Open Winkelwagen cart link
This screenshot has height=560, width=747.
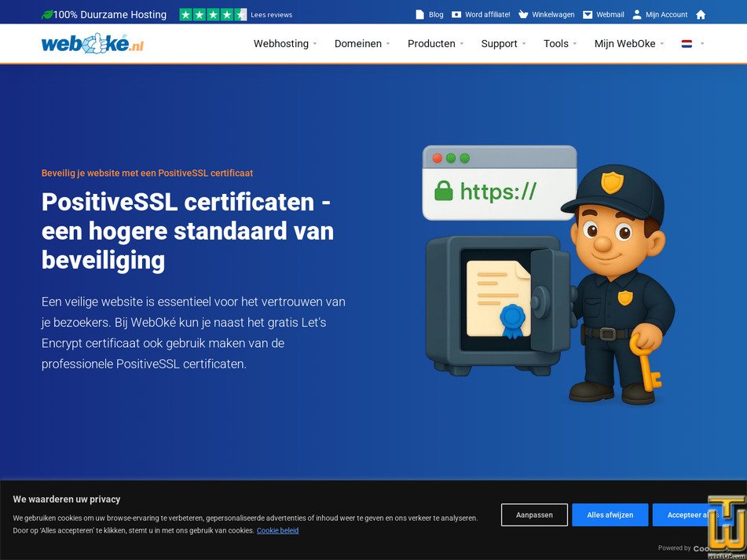tap(553, 15)
